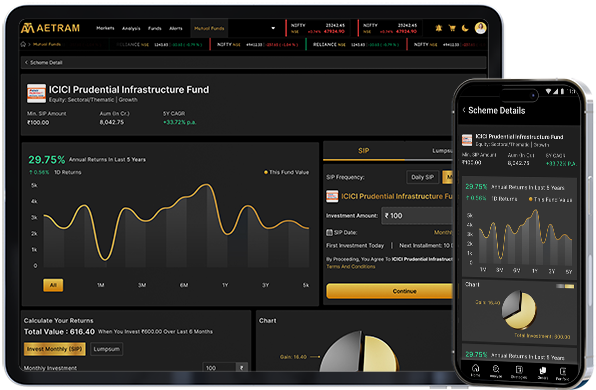The width and height of the screenshot is (596, 390).
Task: Tap the battery icon in phone status bar
Action: 562,91
